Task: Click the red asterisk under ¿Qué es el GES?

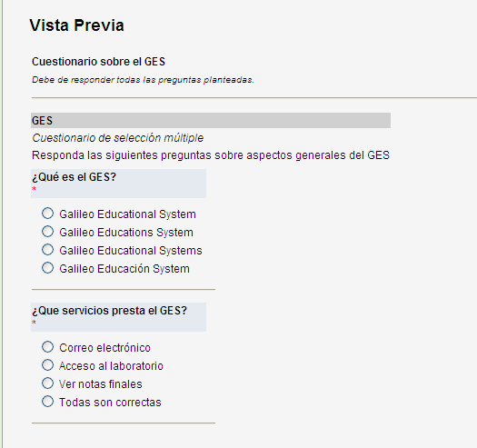Action: coord(34,189)
